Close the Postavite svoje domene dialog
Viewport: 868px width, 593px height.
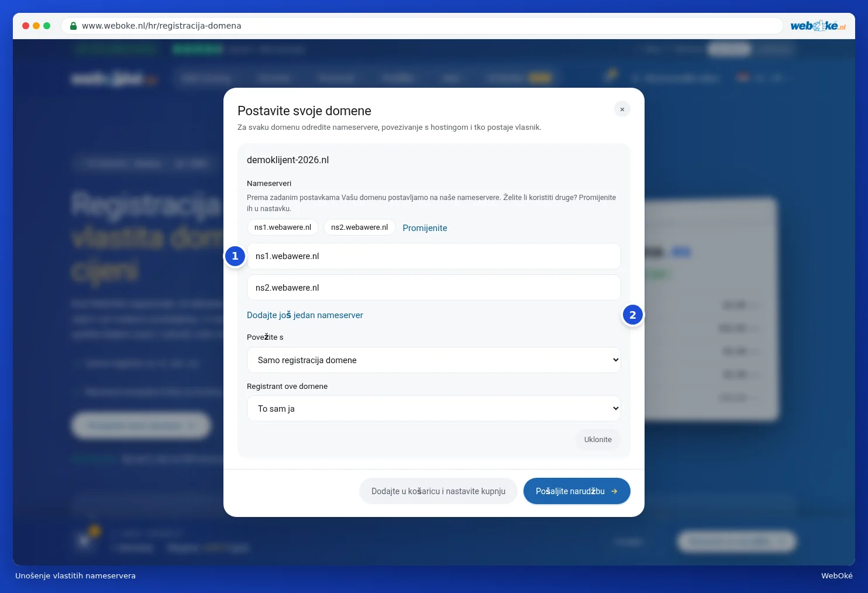(622, 109)
